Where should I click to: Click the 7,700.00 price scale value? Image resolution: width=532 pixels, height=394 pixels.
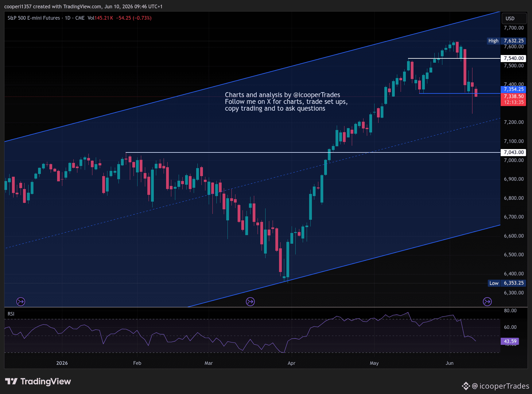[514, 28]
